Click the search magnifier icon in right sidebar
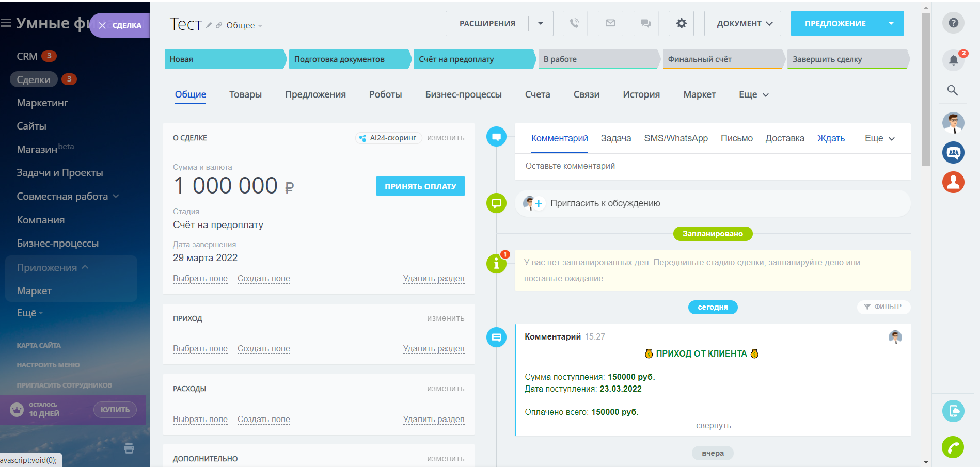This screenshot has height=467, width=980. pyautogui.click(x=953, y=91)
